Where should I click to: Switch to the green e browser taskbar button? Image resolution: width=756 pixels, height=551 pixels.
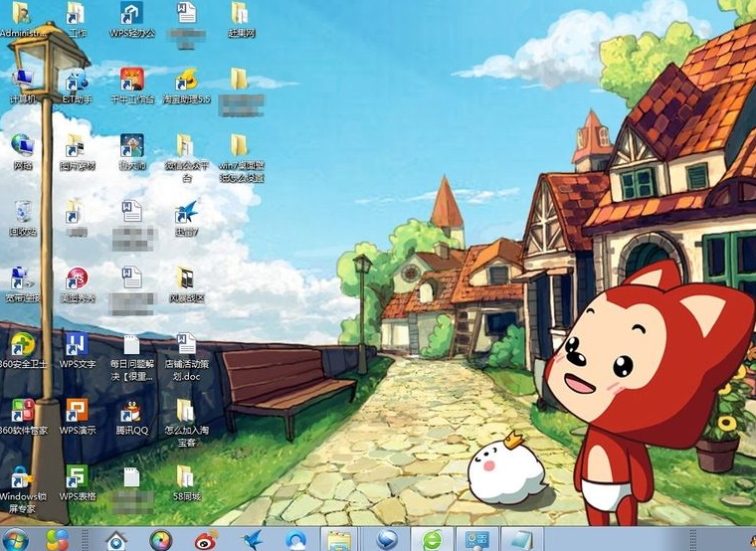click(433, 540)
